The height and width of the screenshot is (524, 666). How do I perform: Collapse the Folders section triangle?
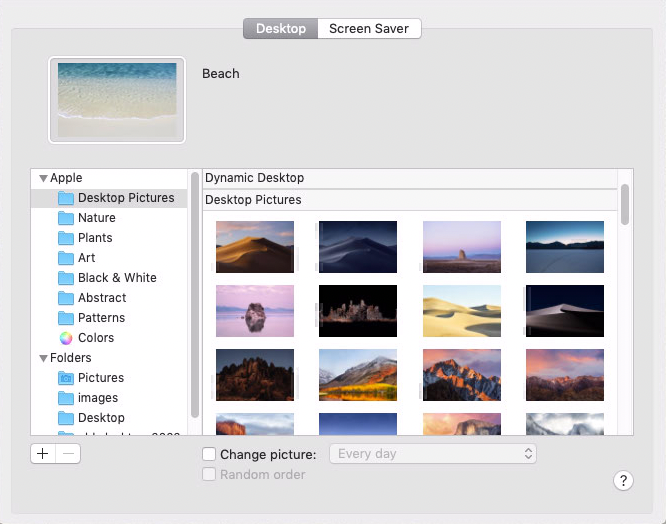click(43, 358)
